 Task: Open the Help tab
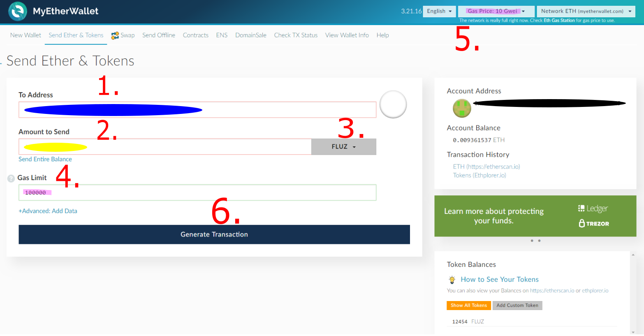point(382,35)
